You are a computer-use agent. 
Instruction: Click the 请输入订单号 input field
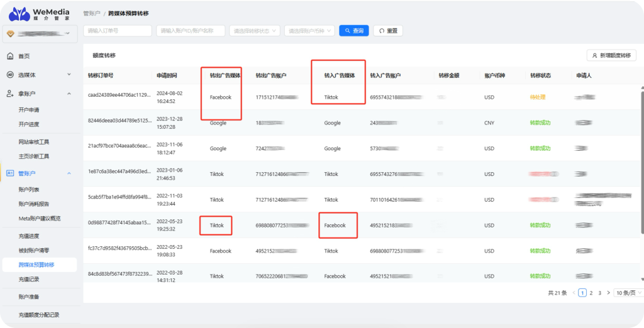tap(117, 31)
